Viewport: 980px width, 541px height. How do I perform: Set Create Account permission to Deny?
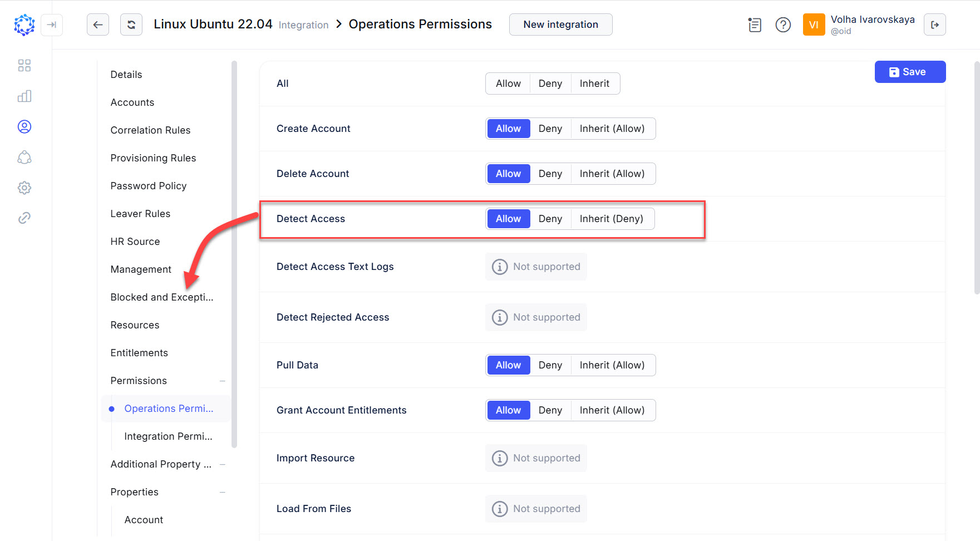(550, 129)
